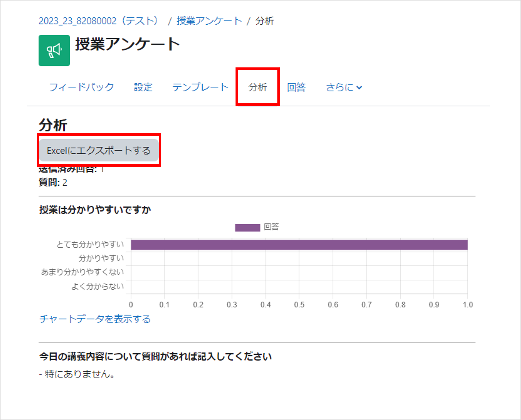521x420 pixels.
Task: Go to the 回答 tab
Action: pos(296,87)
